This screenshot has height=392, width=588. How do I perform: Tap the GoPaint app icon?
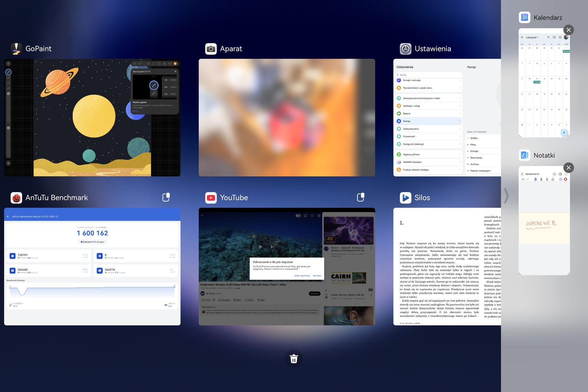tap(16, 49)
